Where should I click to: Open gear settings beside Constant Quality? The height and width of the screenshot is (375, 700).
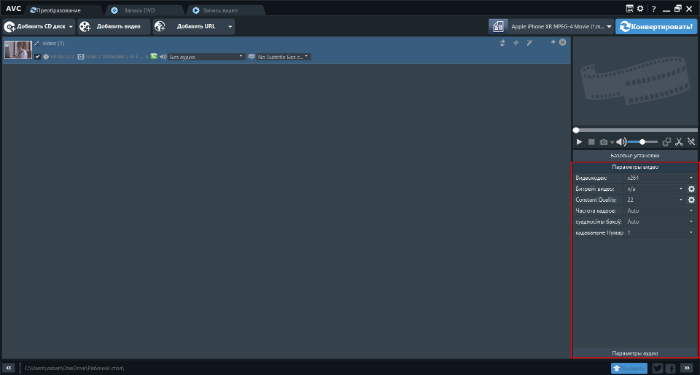692,200
